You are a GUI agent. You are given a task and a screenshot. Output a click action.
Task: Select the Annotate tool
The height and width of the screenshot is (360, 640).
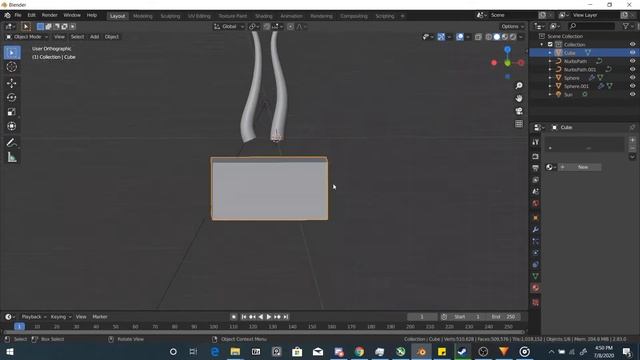coord(12,142)
